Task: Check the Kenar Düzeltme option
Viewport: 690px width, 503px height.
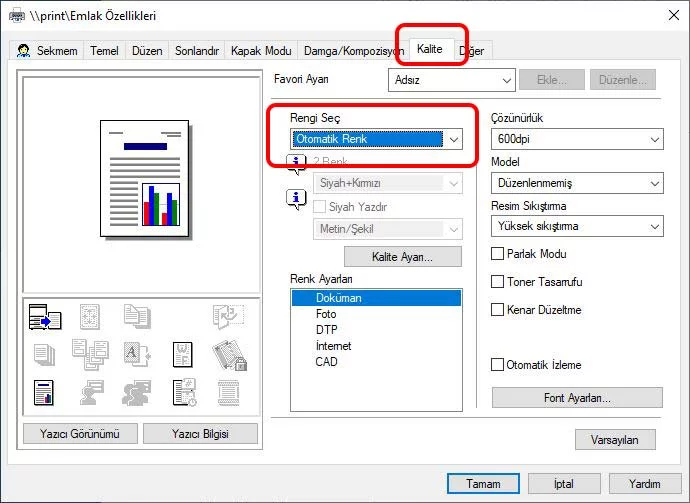Action: coord(497,310)
